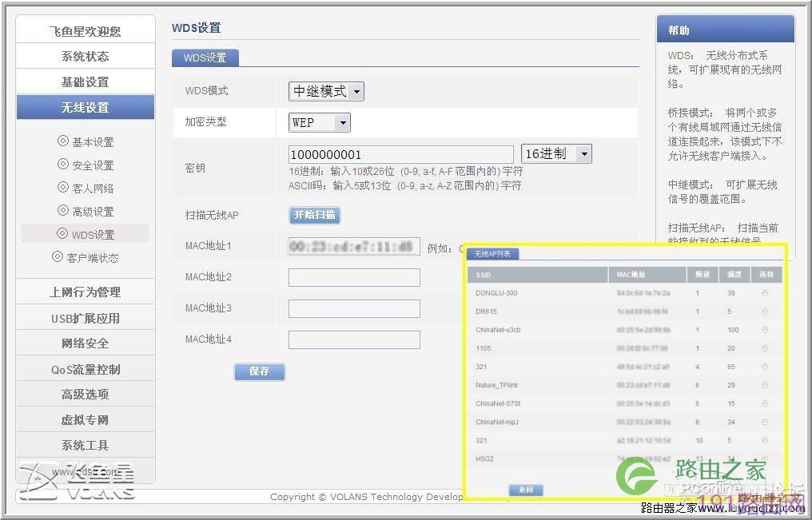Click the bullet icon beside 客人网络
The height and width of the screenshot is (520, 812).
tap(62, 187)
